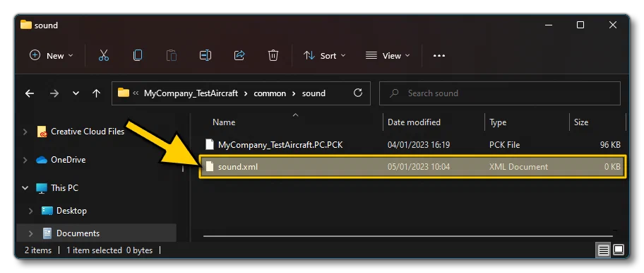Click the sound breadcrumb segment
This screenshot has height=273, width=644.
coord(314,93)
